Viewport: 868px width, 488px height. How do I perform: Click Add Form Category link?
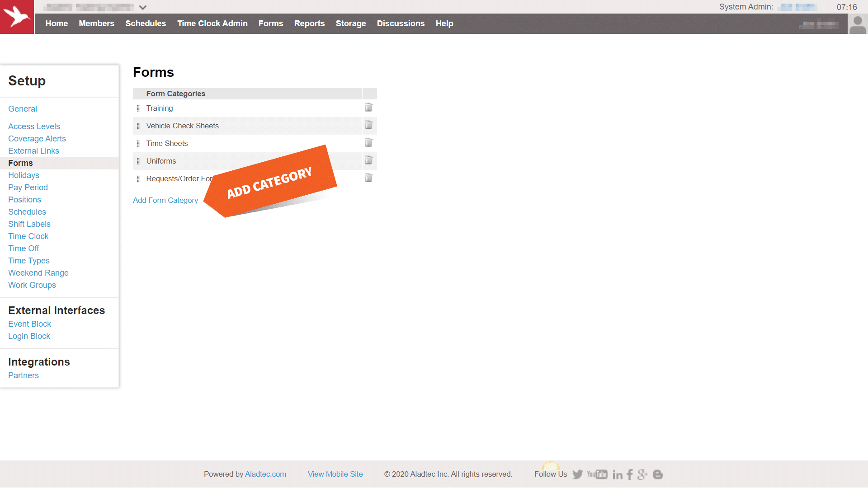[x=165, y=200]
